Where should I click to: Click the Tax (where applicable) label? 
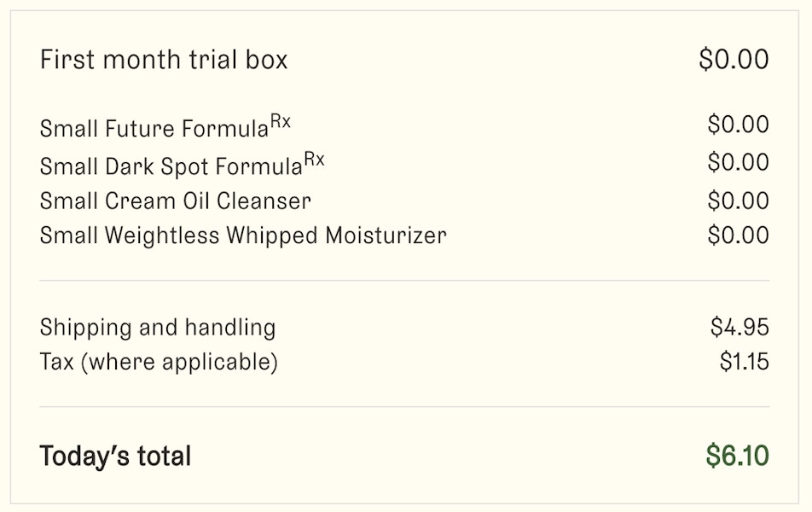click(x=159, y=362)
